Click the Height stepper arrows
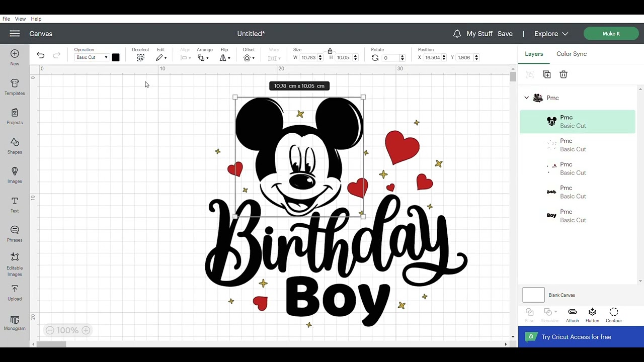The image size is (644, 362). (355, 58)
